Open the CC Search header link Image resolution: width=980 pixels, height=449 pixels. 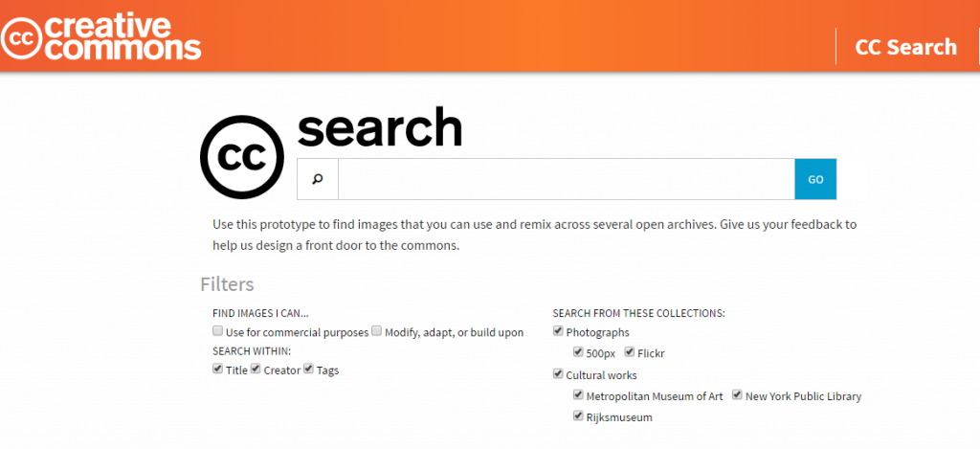(x=905, y=47)
